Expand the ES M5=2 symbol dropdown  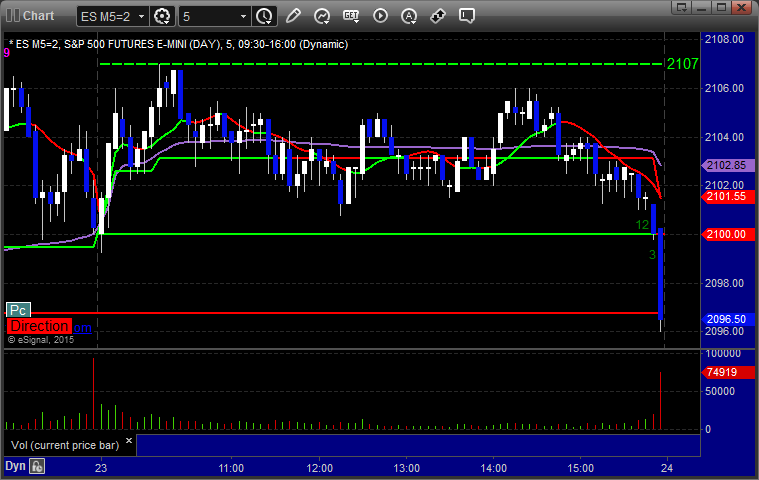(141, 16)
